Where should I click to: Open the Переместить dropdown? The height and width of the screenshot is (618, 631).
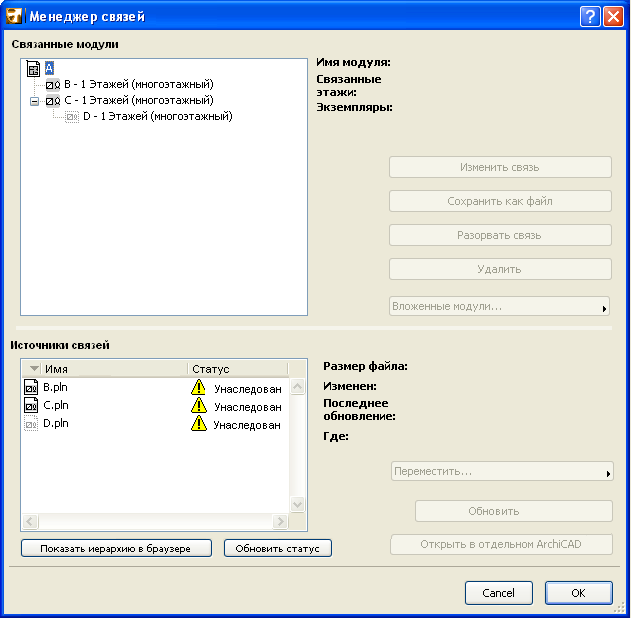[502, 472]
